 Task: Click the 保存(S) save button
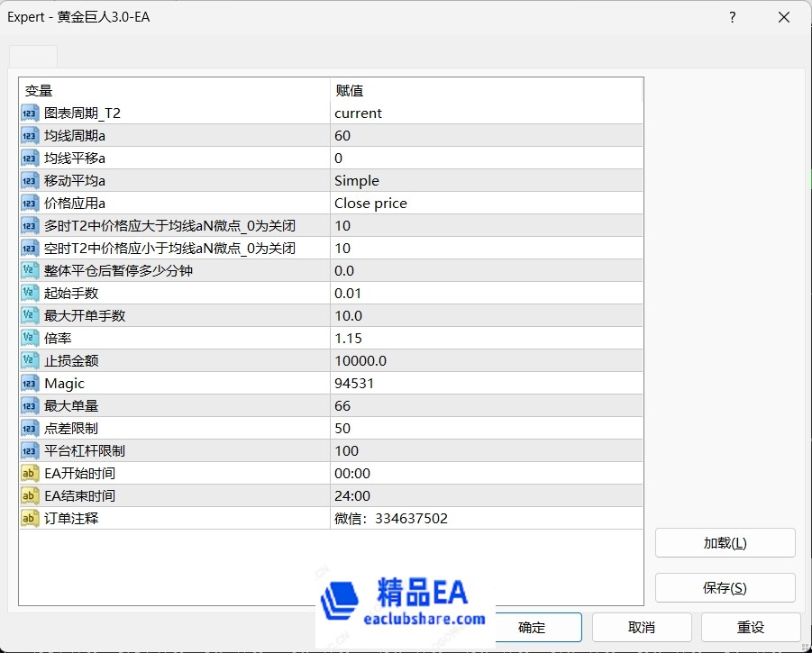pos(725,587)
